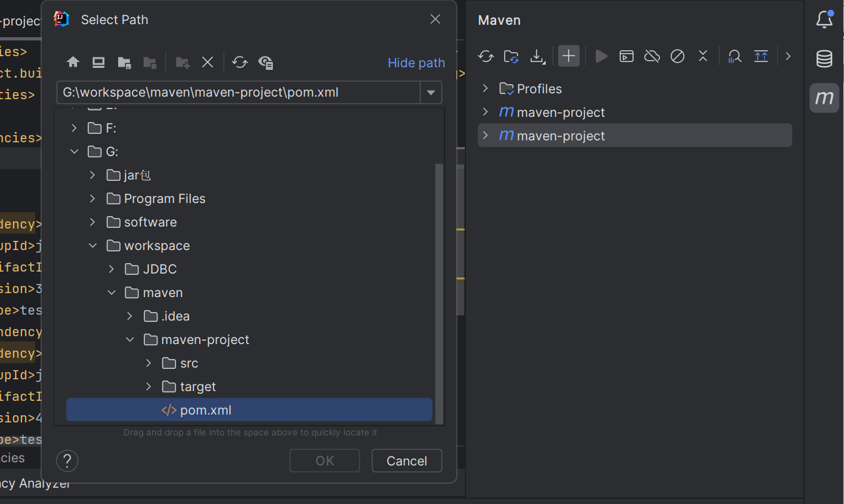The image size is (844, 504).
Task: Click download sources and documentation icon
Action: pos(537,56)
